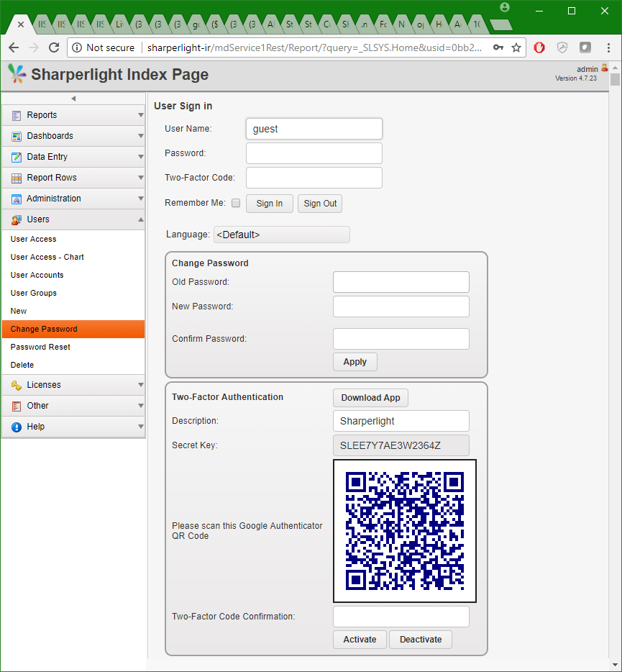This screenshot has width=622, height=672.
Task: Click the saved password key icon
Action: 498,47
